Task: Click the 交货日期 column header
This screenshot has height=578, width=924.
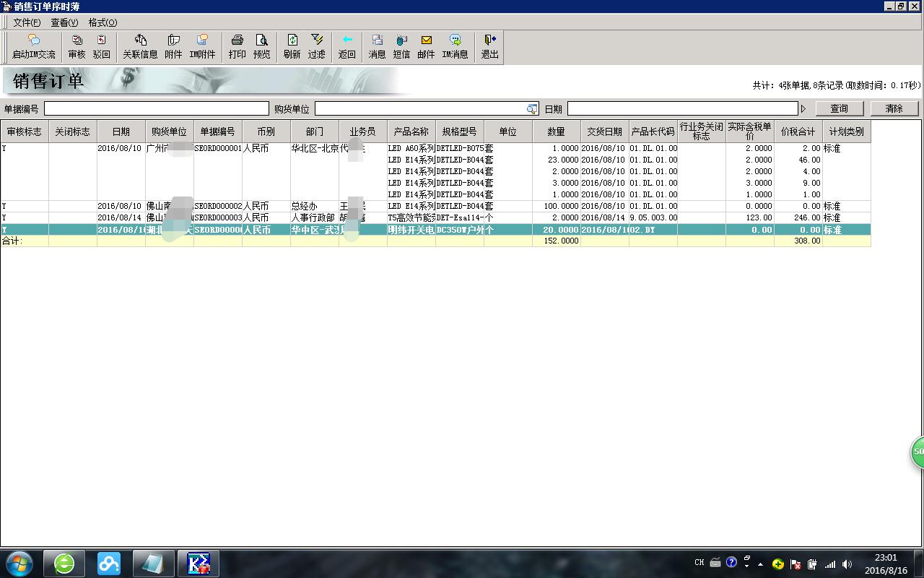Action: (605, 131)
